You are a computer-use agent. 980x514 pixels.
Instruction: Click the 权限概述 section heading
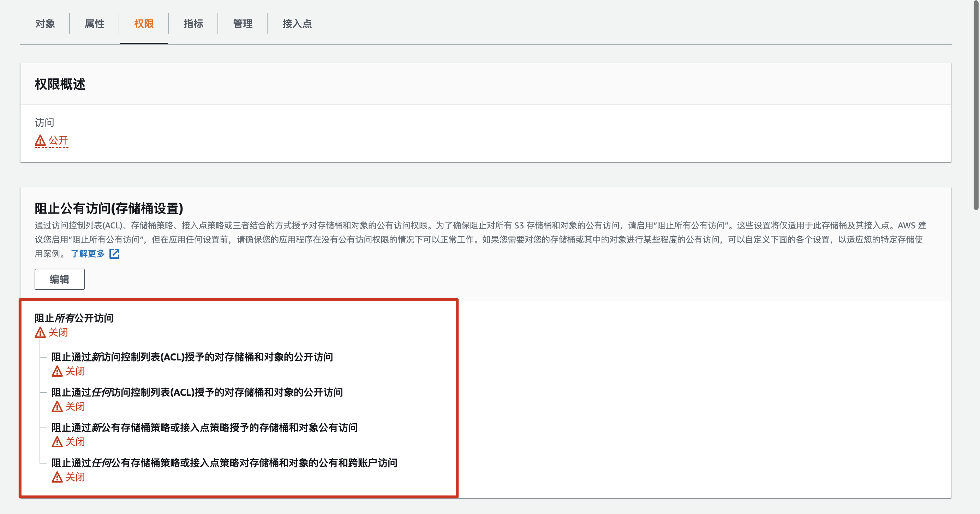60,84
